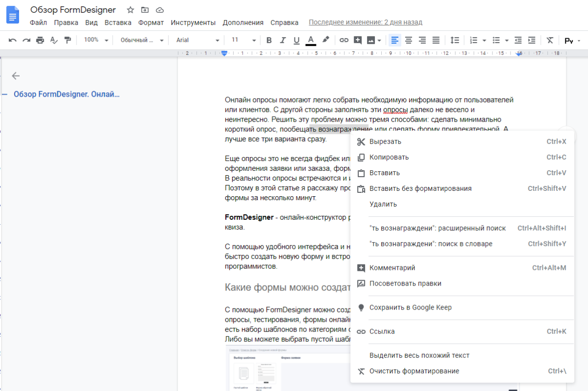Image resolution: width=588 pixels, height=391 pixels.
Task: Toggle bold formatting
Action: [269, 40]
